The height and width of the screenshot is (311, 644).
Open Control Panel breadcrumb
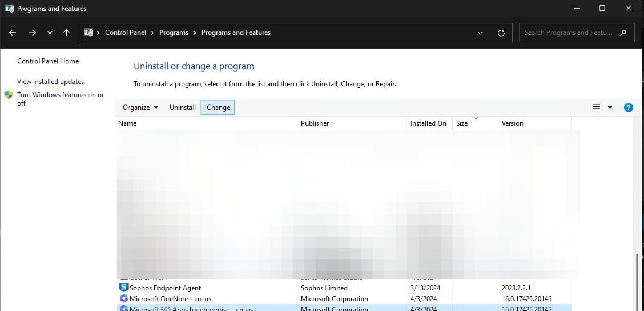pyautogui.click(x=126, y=32)
